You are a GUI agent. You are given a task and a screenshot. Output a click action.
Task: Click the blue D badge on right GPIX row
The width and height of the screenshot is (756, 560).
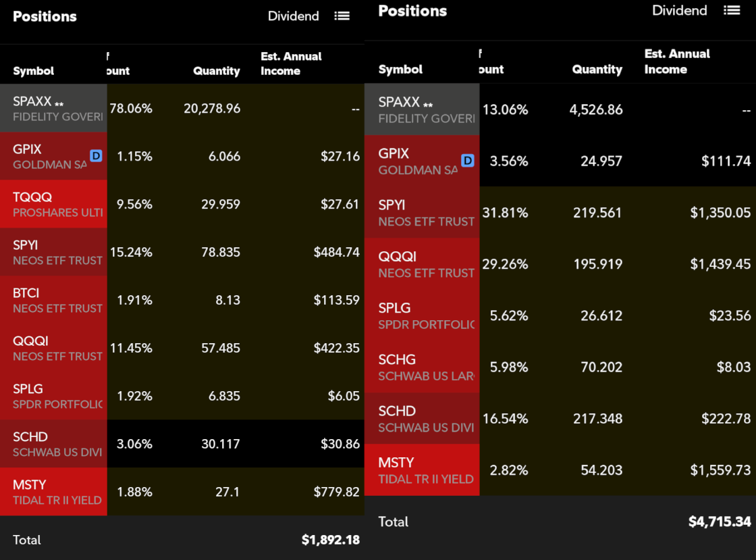pyautogui.click(x=468, y=161)
